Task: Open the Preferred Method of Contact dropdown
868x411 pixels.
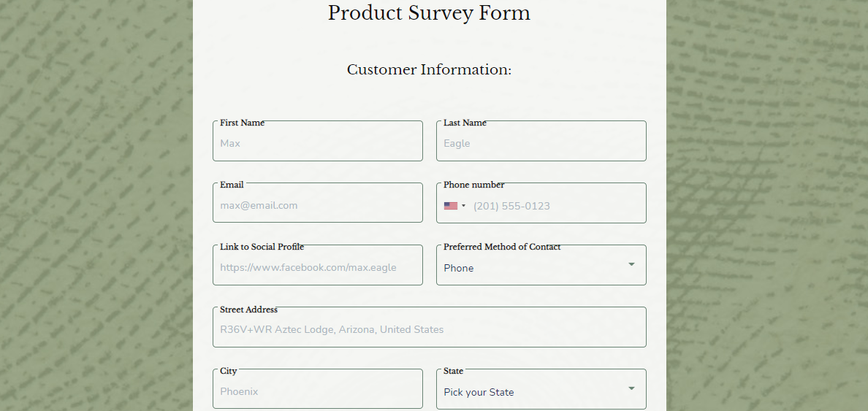Action: pos(541,265)
